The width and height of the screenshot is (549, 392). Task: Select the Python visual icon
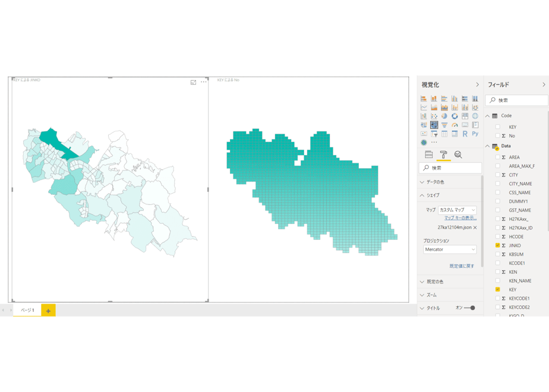(x=475, y=134)
